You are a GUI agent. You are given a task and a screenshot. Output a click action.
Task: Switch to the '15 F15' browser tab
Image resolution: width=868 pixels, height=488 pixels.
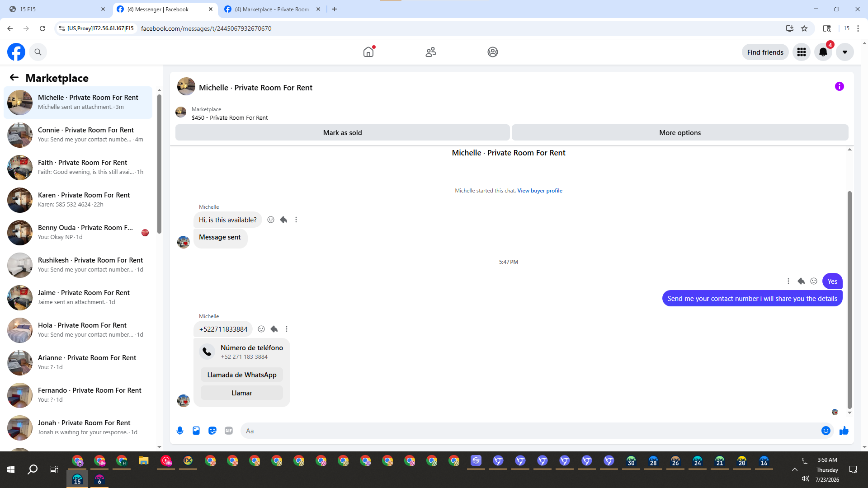click(57, 9)
